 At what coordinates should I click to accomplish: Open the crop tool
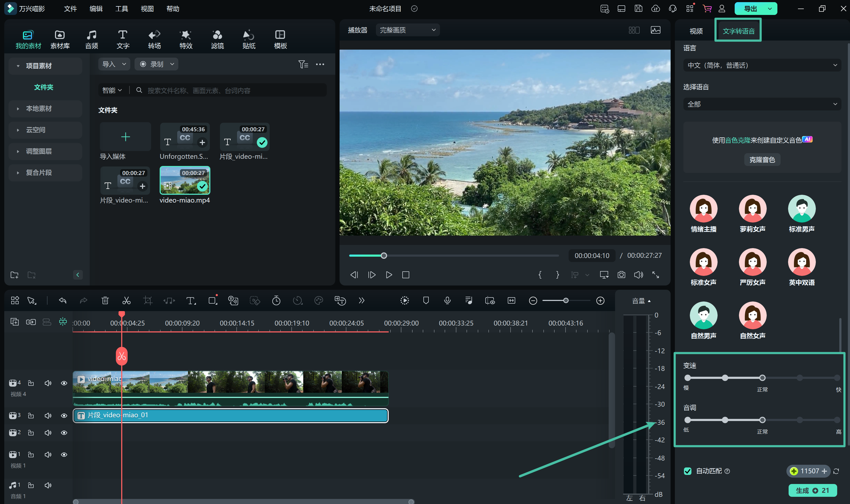pos(148,301)
